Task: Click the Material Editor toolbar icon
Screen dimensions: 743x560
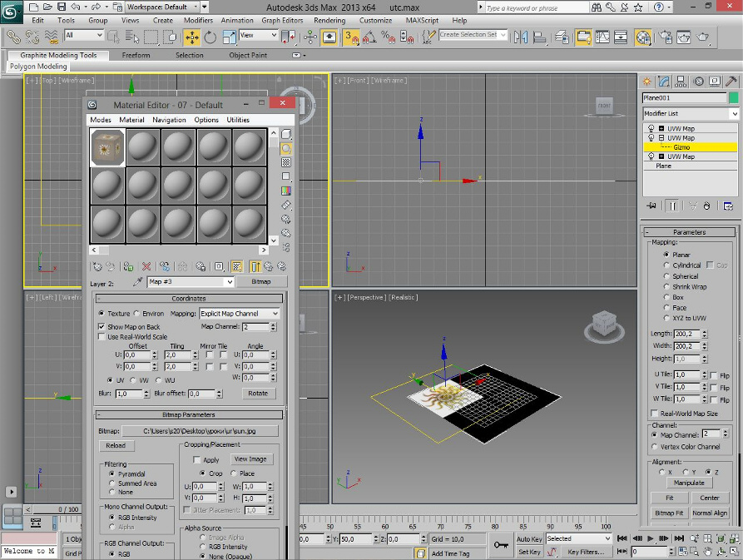Action: (643, 37)
